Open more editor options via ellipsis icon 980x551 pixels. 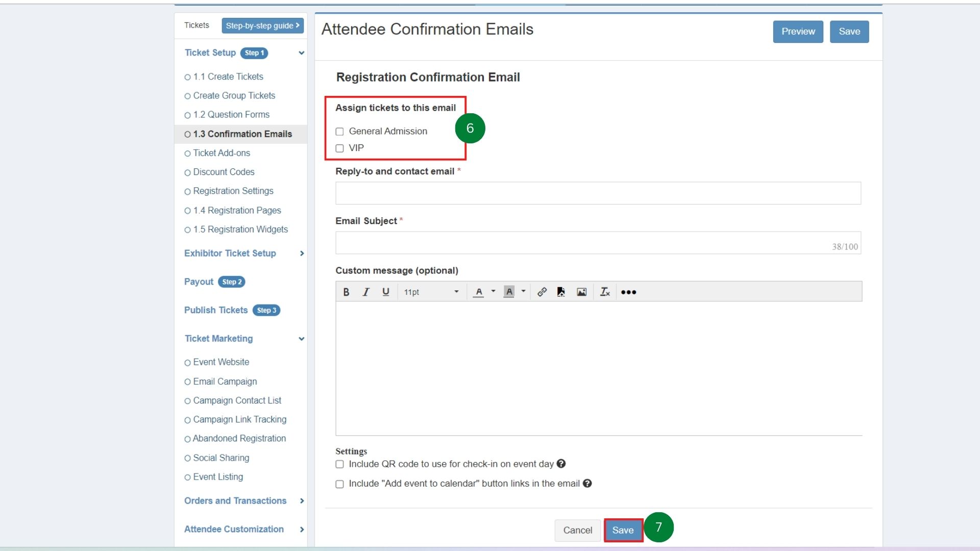[628, 292]
